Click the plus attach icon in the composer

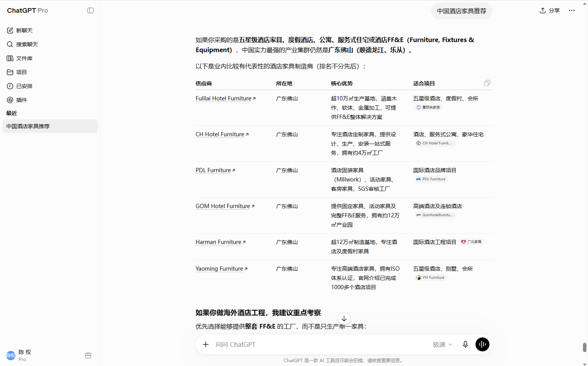pos(206,344)
